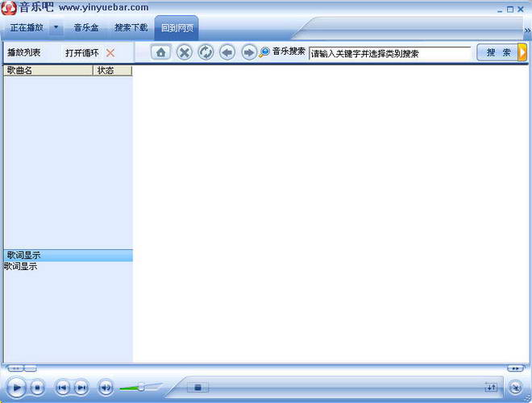The height and width of the screenshot is (403, 532).
Task: Open the 播放列表 playlist
Action: [x=24, y=52]
